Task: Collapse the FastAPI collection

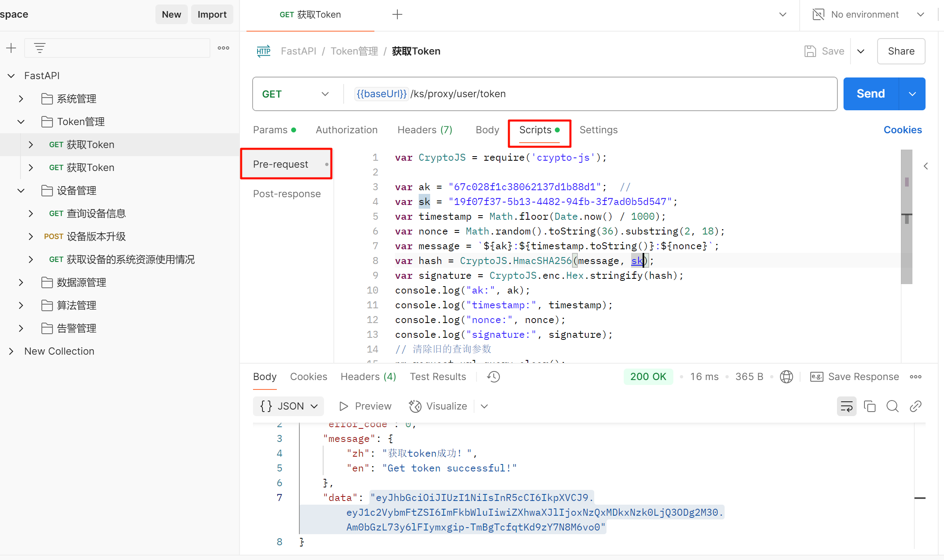Action: 11,76
